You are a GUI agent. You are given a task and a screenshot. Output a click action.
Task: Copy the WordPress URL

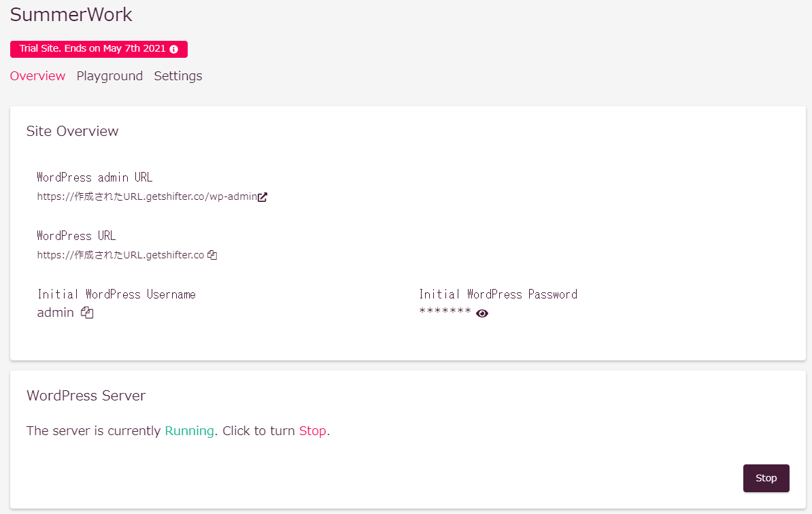[212, 255]
